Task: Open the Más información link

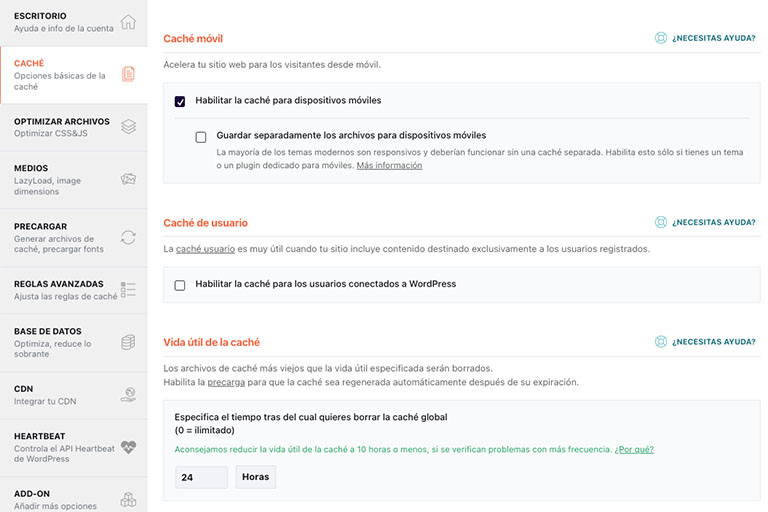Action: click(x=389, y=166)
